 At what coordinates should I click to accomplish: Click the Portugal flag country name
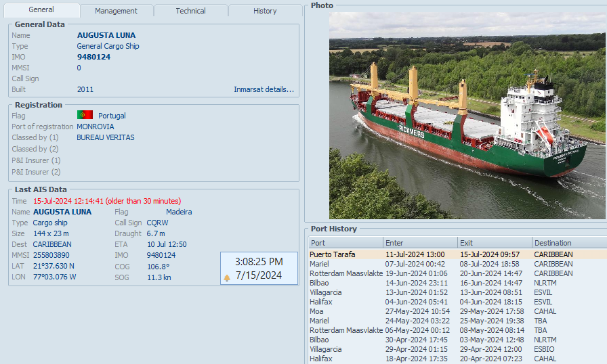click(x=112, y=116)
